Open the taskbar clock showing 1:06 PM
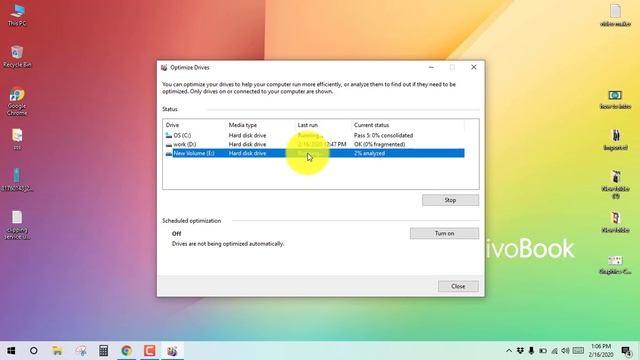 tap(600, 351)
